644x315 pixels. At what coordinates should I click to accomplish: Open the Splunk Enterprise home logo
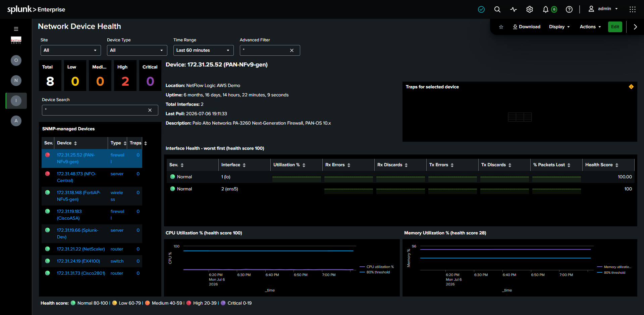tap(36, 9)
